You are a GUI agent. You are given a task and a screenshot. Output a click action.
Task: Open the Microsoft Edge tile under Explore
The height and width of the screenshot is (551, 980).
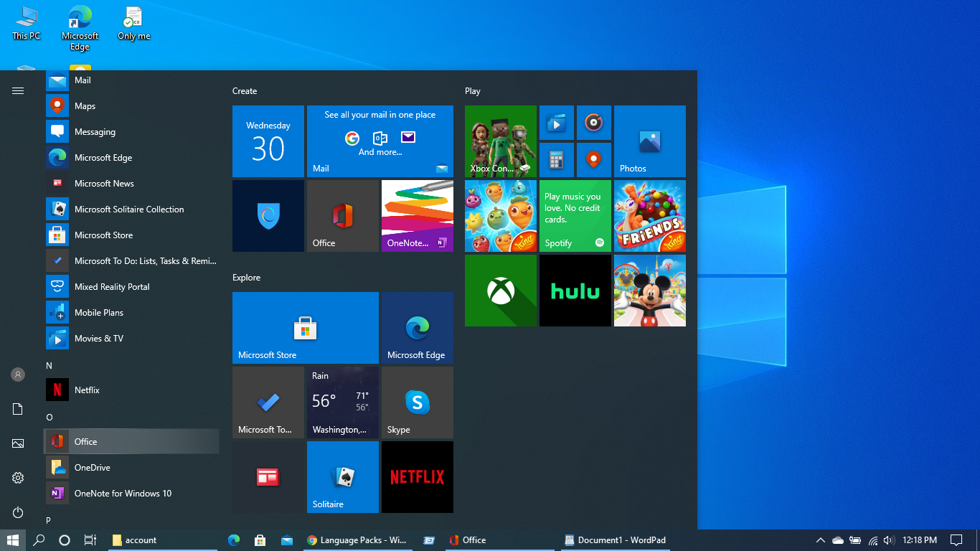click(418, 328)
